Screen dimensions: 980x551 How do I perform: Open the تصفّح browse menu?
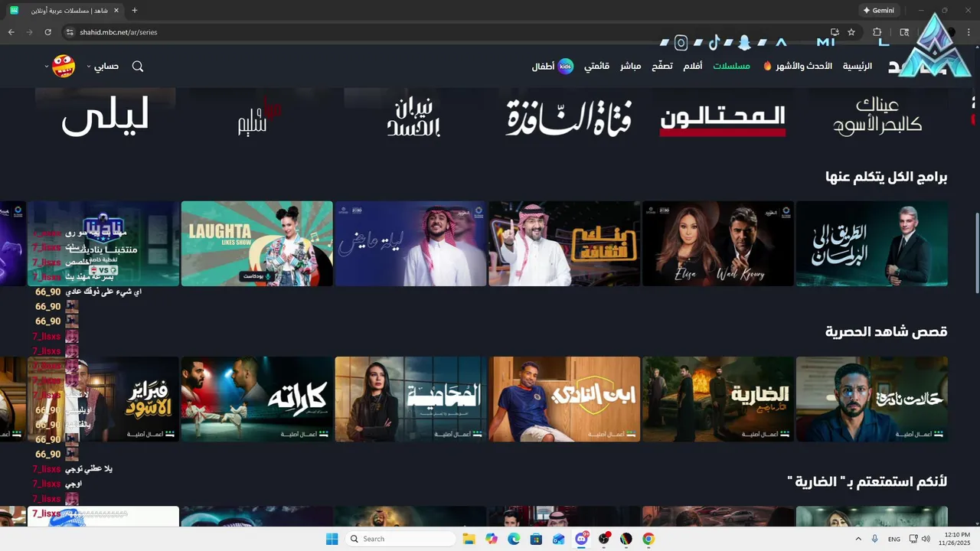pyautogui.click(x=662, y=67)
